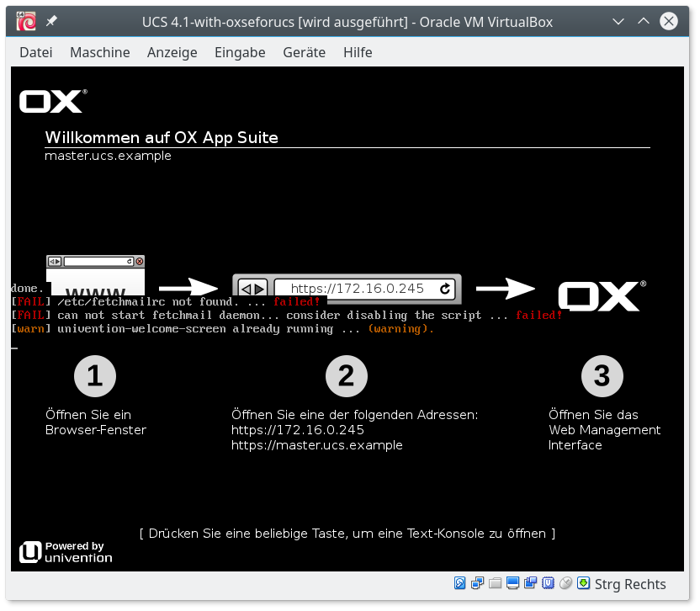
Task: Click the CPU processor status icon
Action: [x=548, y=583]
